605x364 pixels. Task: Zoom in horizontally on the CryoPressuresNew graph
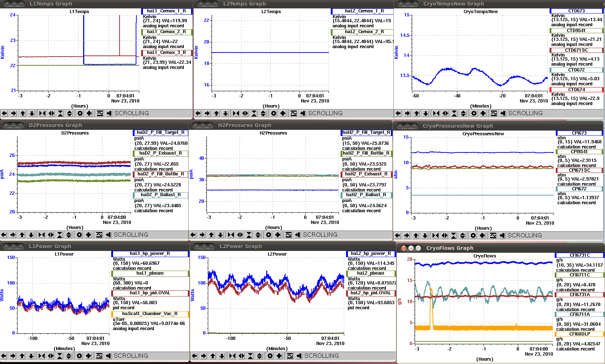(435, 236)
